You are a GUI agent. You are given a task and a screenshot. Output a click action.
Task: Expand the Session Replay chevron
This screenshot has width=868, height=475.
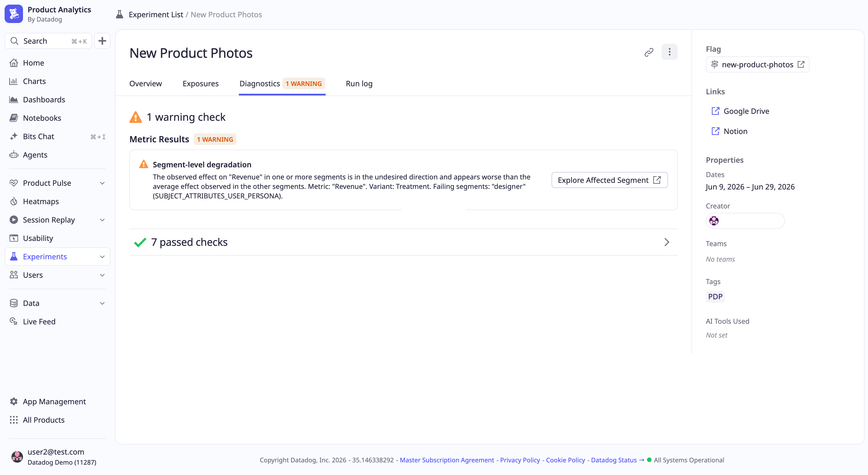(102, 220)
